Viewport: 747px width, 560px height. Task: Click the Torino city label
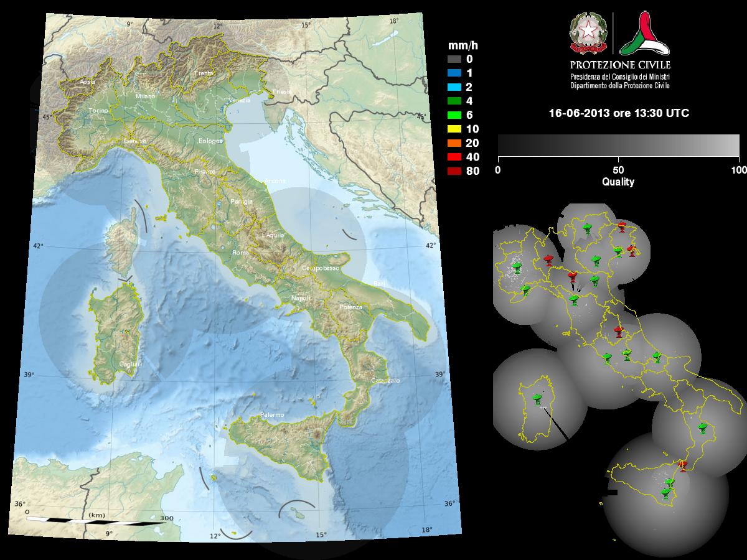(98, 110)
